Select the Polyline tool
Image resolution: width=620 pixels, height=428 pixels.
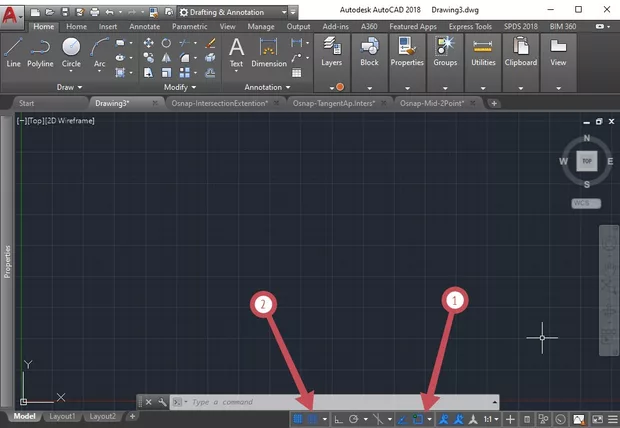pyautogui.click(x=40, y=52)
